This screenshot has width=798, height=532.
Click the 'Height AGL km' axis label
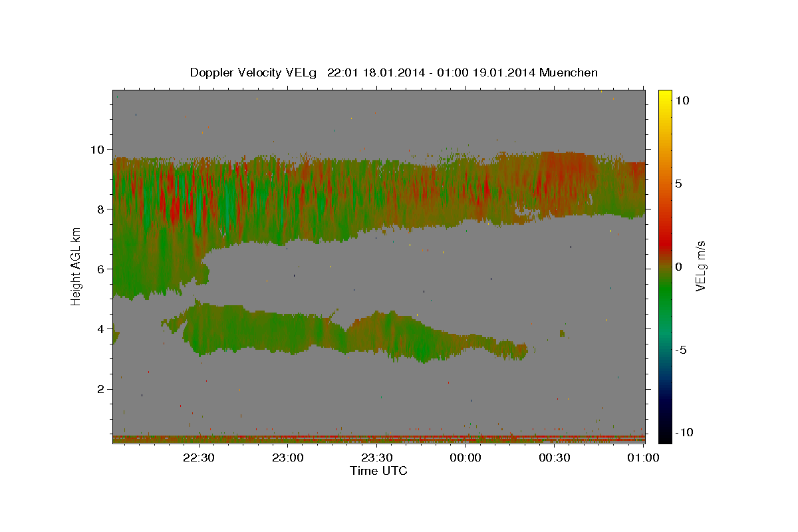click(x=76, y=266)
